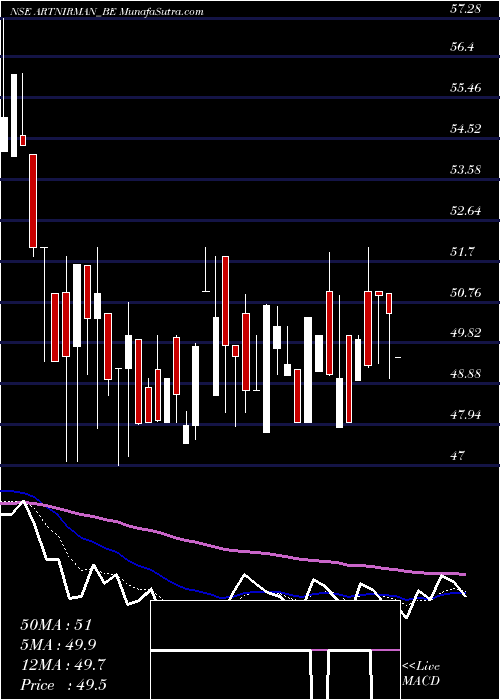The width and height of the screenshot is (500, 700).
Task: Select the 51.7 price axis label
Action: 462,252
